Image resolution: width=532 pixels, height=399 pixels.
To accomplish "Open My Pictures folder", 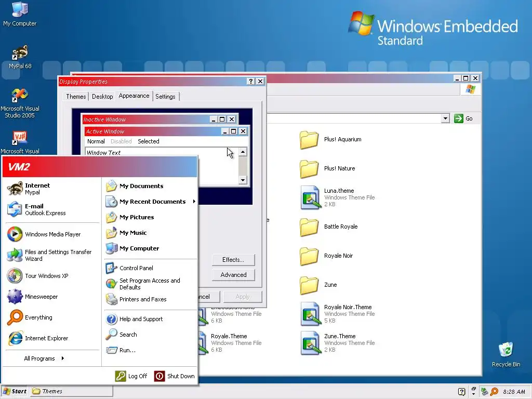I will 150,217.
